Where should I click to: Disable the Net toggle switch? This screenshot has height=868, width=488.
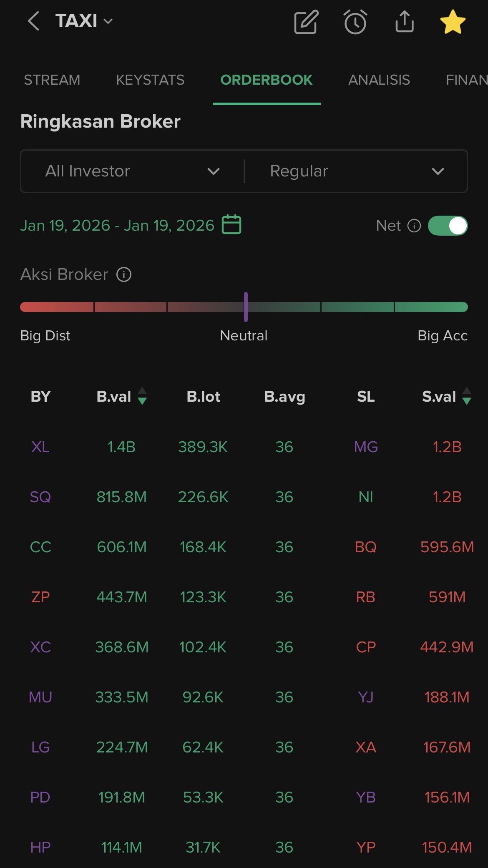[448, 226]
